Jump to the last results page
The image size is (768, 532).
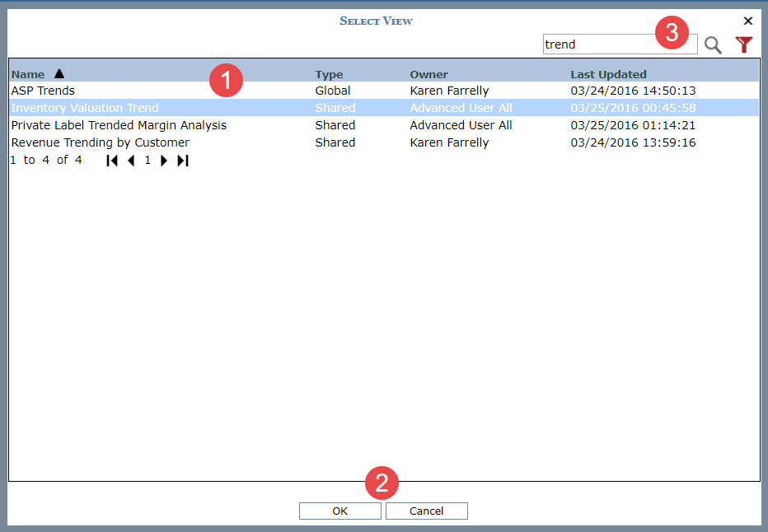point(183,161)
